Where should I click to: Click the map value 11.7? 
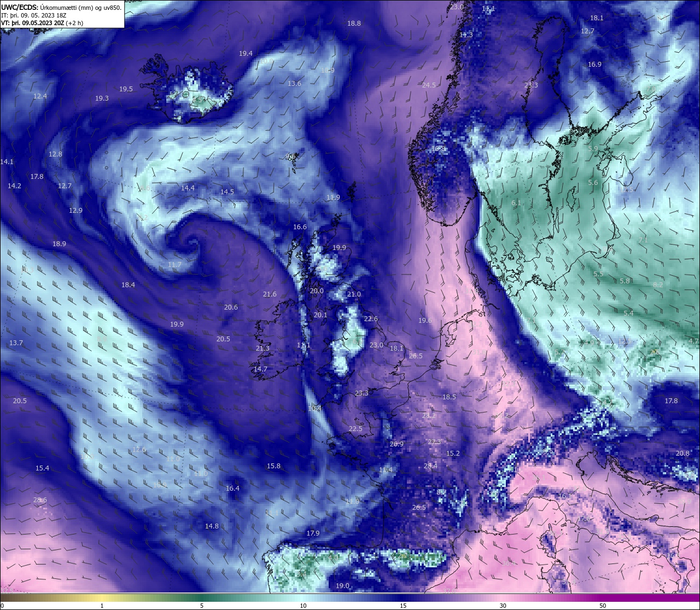pos(174,265)
